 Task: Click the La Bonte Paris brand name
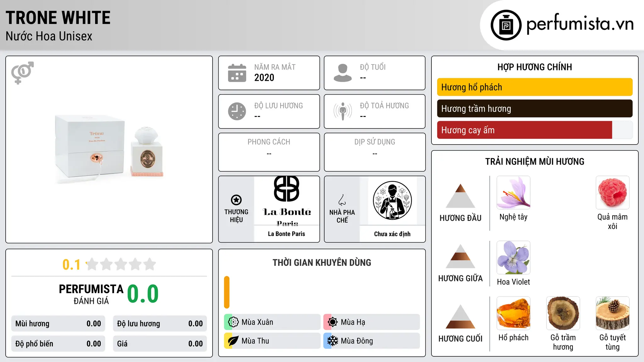click(x=286, y=234)
